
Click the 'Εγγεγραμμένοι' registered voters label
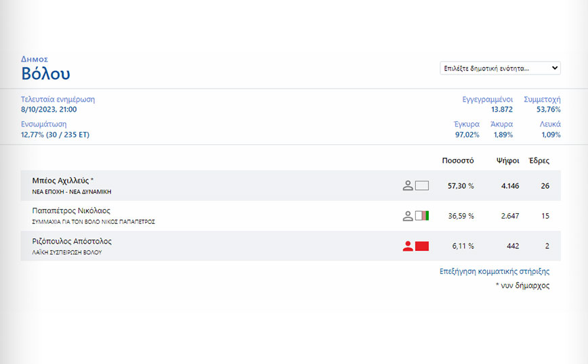point(487,99)
